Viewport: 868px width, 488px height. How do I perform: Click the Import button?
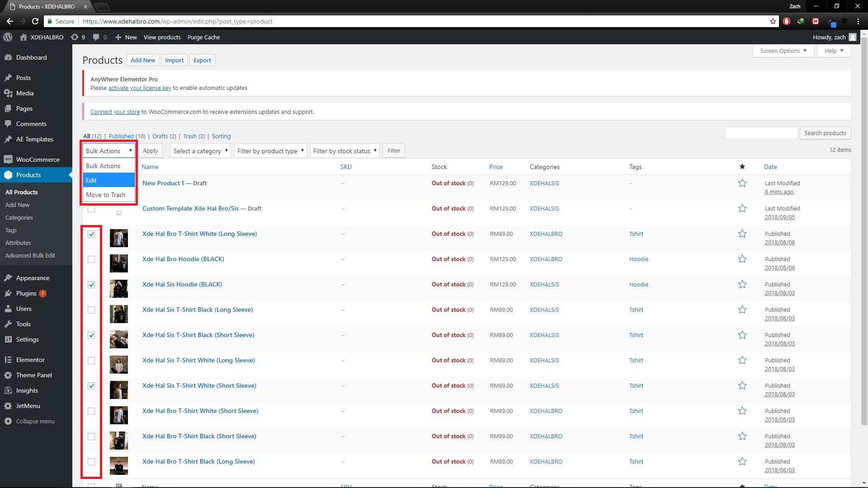[174, 60]
